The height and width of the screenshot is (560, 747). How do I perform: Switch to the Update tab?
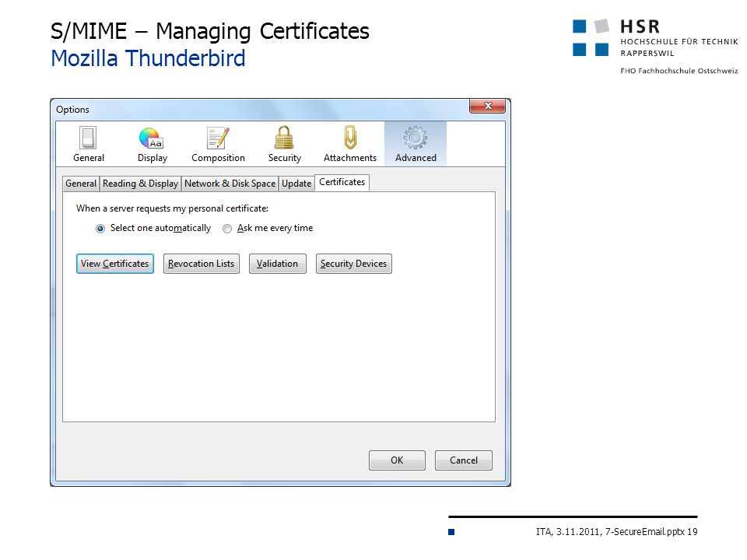(296, 184)
